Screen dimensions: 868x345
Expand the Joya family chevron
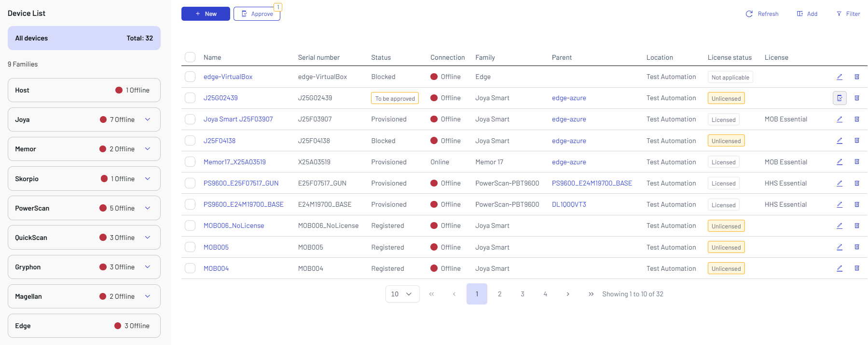pyautogui.click(x=148, y=119)
